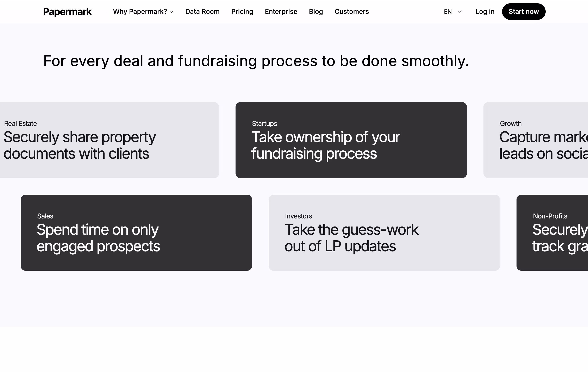
Task: Open the Why Papermark? menu
Action: pos(140,12)
